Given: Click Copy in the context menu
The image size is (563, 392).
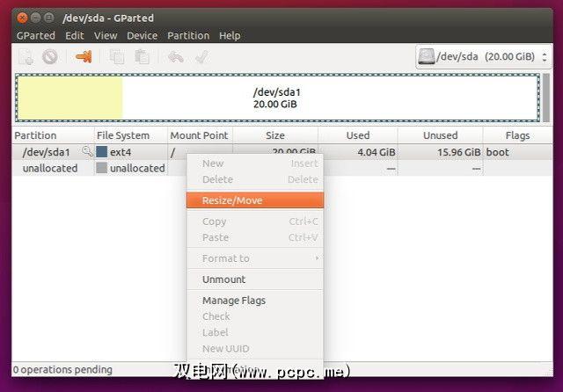Looking at the screenshot, I should click(x=255, y=221).
